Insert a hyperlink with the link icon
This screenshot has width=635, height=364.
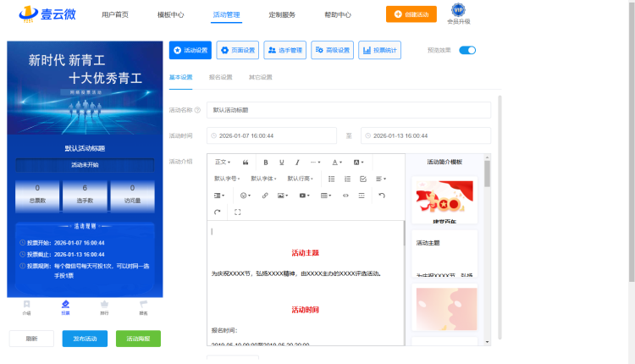tap(265, 196)
